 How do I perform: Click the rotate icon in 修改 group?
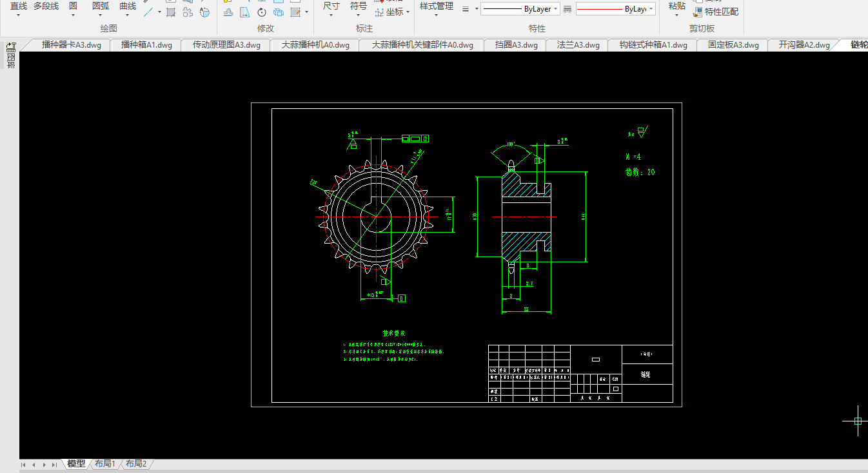[262, 12]
